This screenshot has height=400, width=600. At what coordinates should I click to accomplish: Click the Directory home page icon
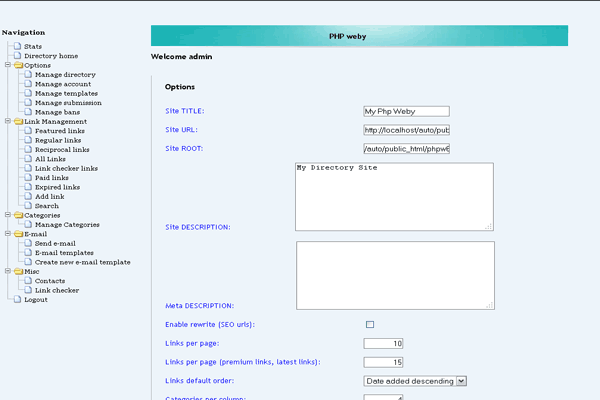[x=17, y=56]
